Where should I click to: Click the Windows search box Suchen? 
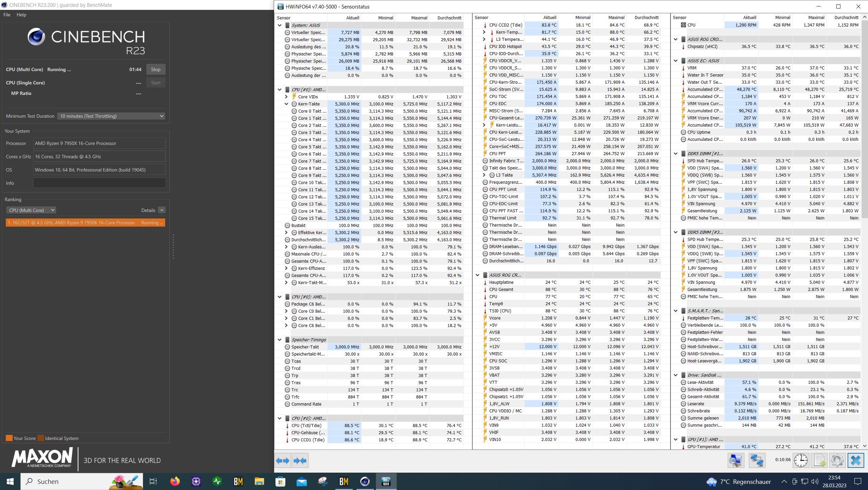[82, 481]
